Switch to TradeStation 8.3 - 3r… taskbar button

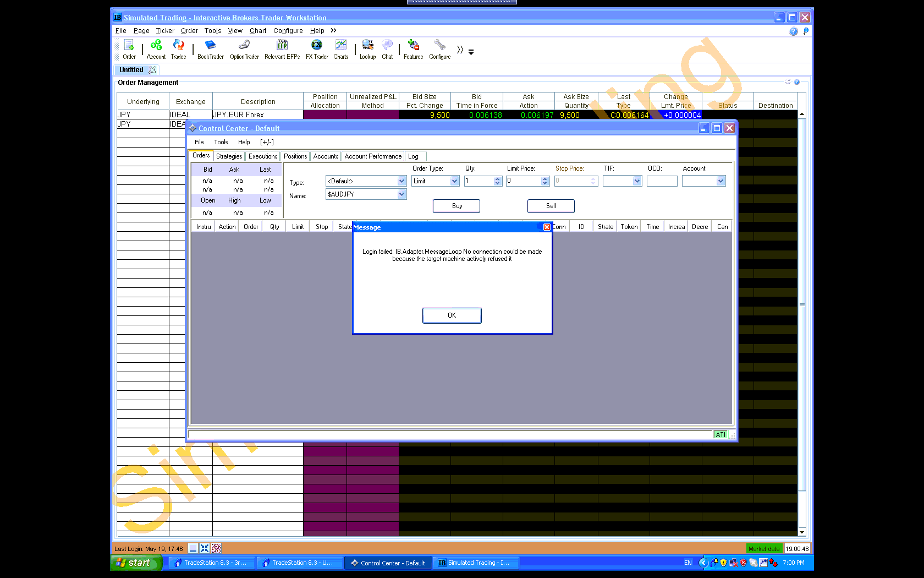coord(212,563)
